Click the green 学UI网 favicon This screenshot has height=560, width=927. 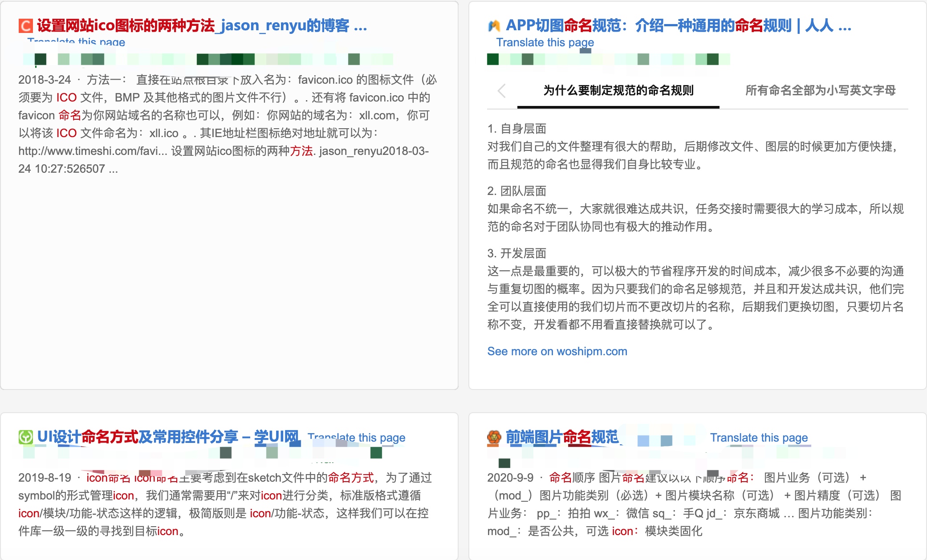[x=25, y=437]
